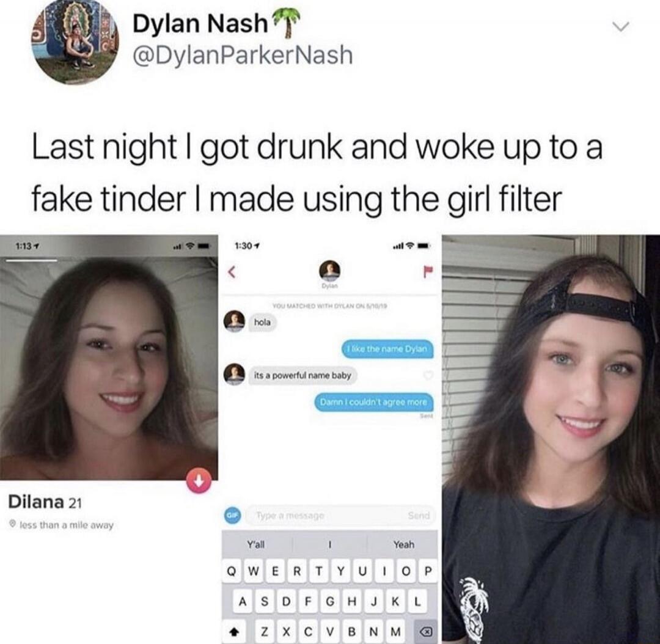Tap the Send button

[x=419, y=516]
